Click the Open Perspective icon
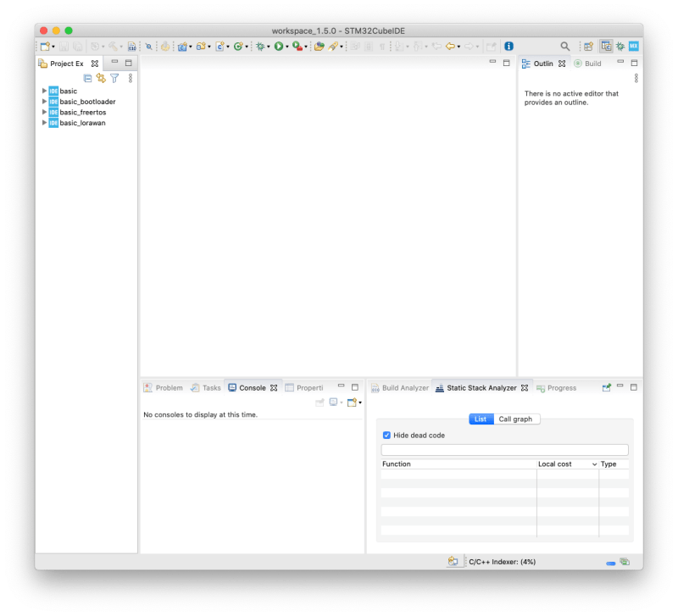Screen dimensions: 678x616 [x=588, y=47]
